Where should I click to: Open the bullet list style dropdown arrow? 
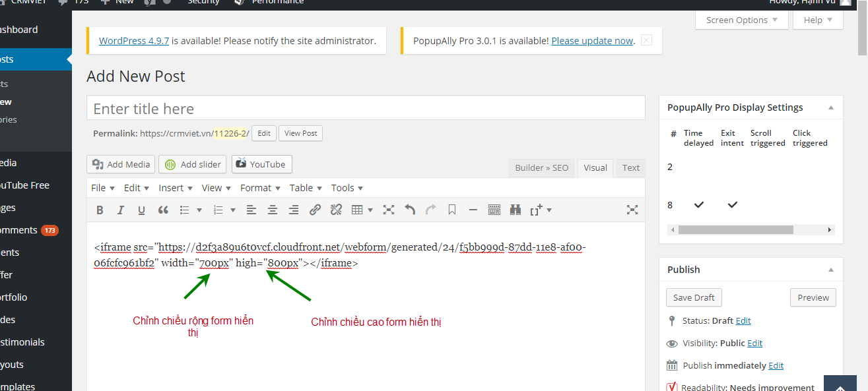tap(198, 210)
